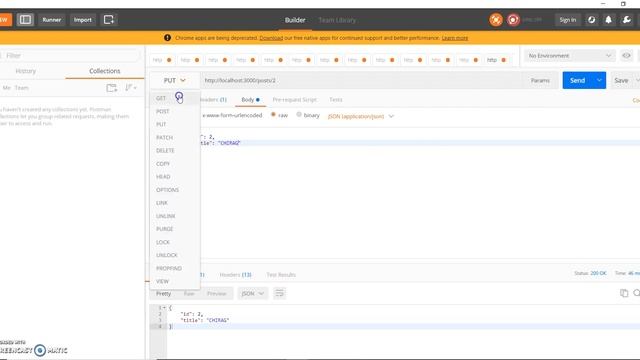Choose VIEW from the method list

click(x=175, y=281)
